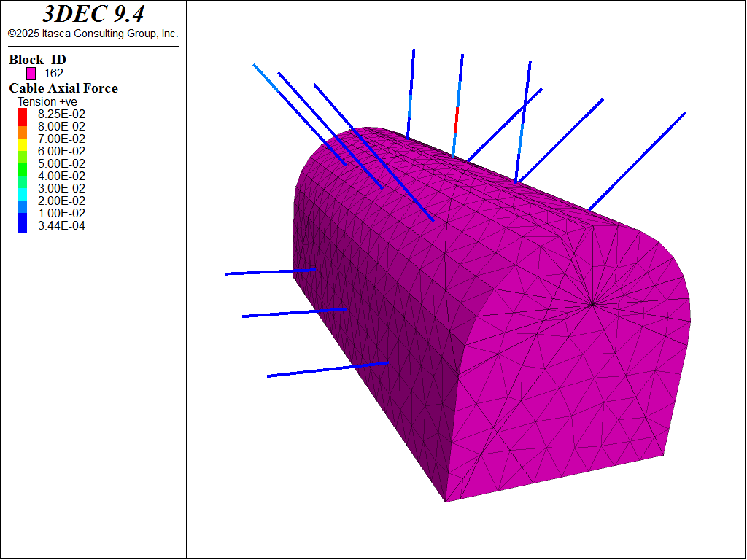Pick the green 5.00E-02 legend swatch
Image resolution: width=747 pixels, height=560 pixels.
coord(22,163)
